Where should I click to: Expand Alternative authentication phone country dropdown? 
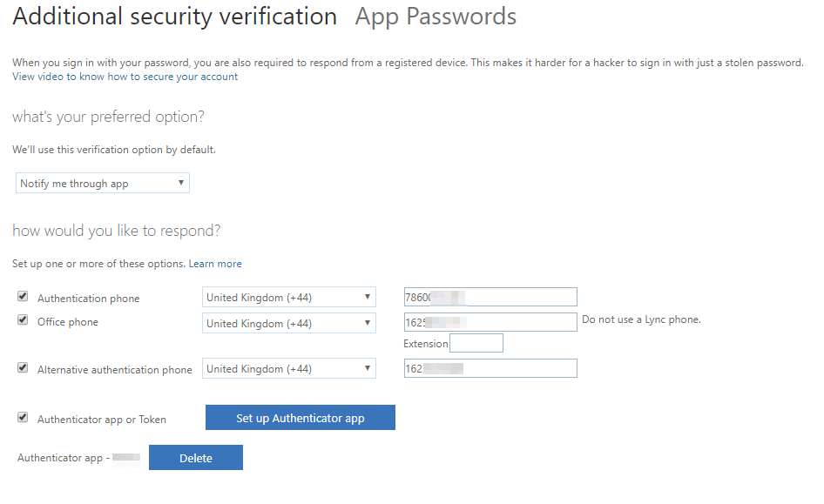coord(288,369)
